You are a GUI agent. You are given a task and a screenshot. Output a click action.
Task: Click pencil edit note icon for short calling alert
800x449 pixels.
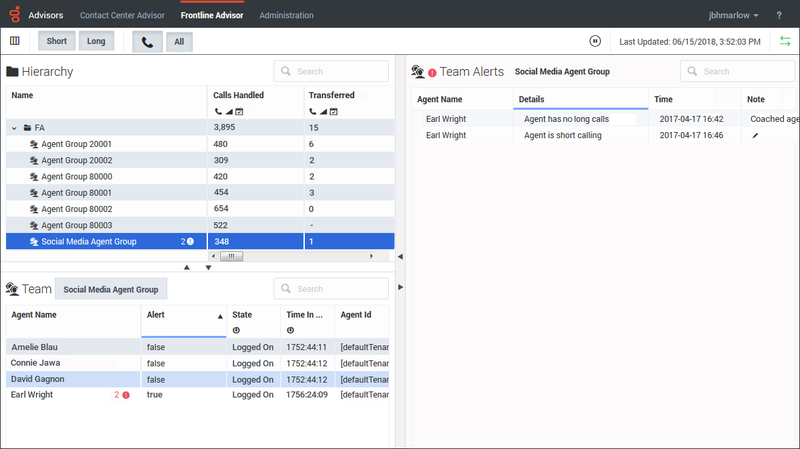click(x=755, y=135)
